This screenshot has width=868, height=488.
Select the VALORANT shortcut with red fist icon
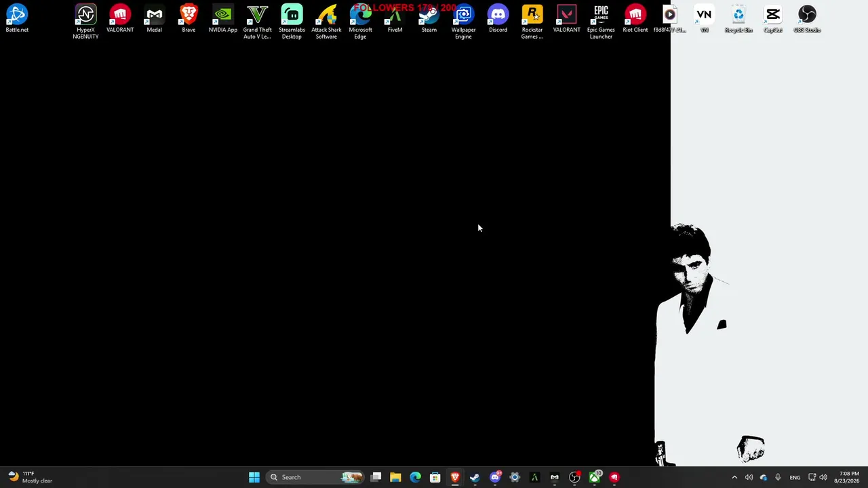click(x=120, y=19)
